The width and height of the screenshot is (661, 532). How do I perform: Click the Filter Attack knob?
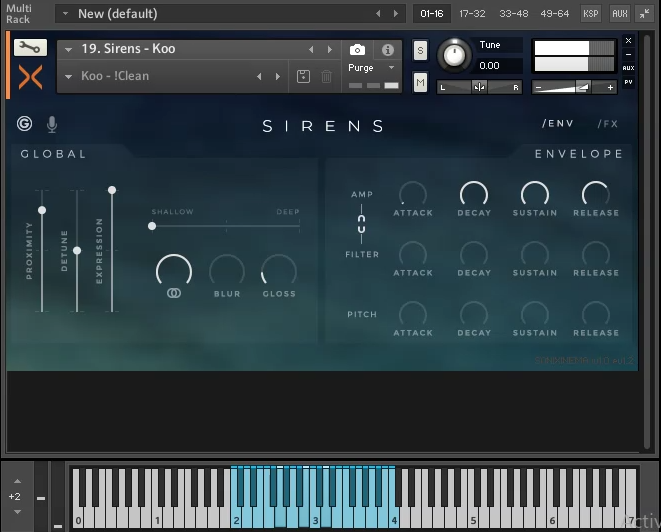413,255
